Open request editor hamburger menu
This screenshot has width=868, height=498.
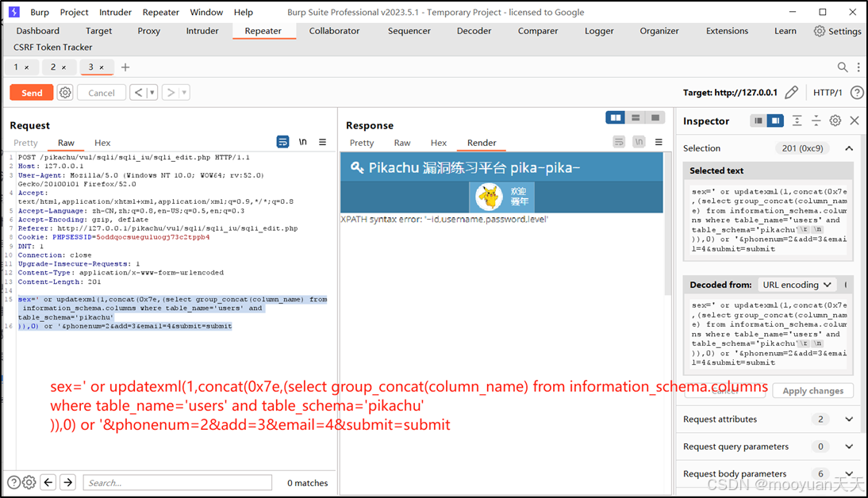(322, 142)
